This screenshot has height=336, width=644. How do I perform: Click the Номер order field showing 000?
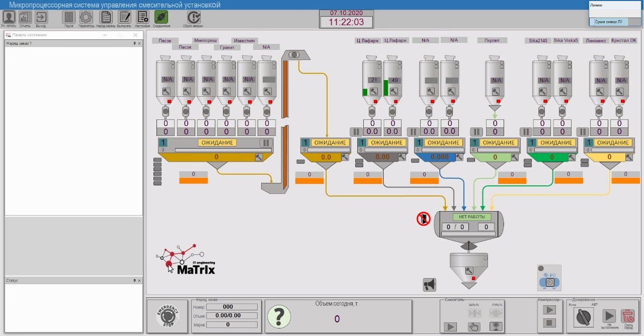click(x=231, y=307)
